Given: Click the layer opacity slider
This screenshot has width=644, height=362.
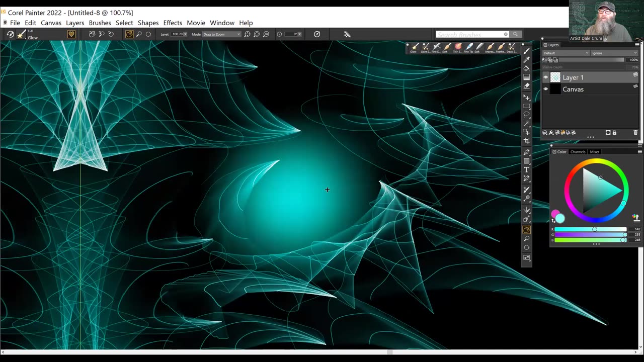Looking at the screenshot, I should (592, 60).
